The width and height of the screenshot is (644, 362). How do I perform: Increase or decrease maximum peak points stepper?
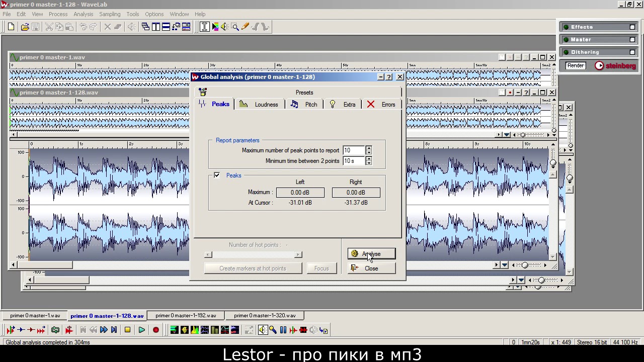[369, 150]
